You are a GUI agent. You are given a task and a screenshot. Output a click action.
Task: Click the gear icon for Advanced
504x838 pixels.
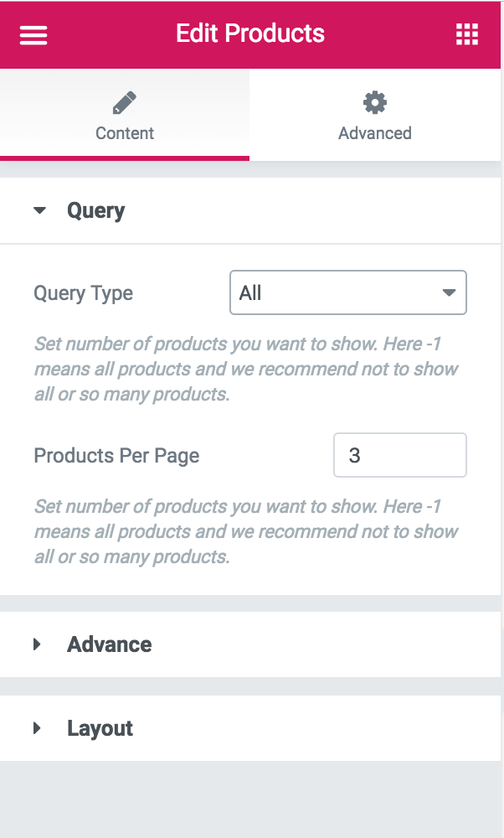click(x=374, y=102)
